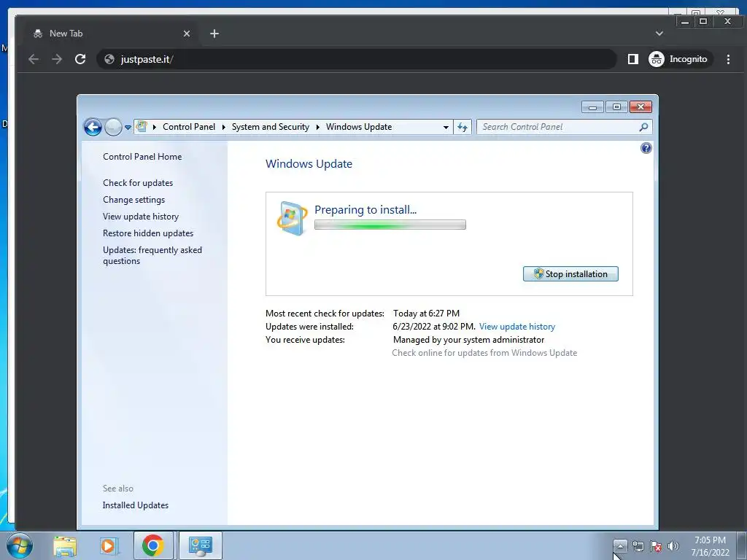
Task: Expand the arrow after Control Panel breadcrumb
Action: coord(223,127)
